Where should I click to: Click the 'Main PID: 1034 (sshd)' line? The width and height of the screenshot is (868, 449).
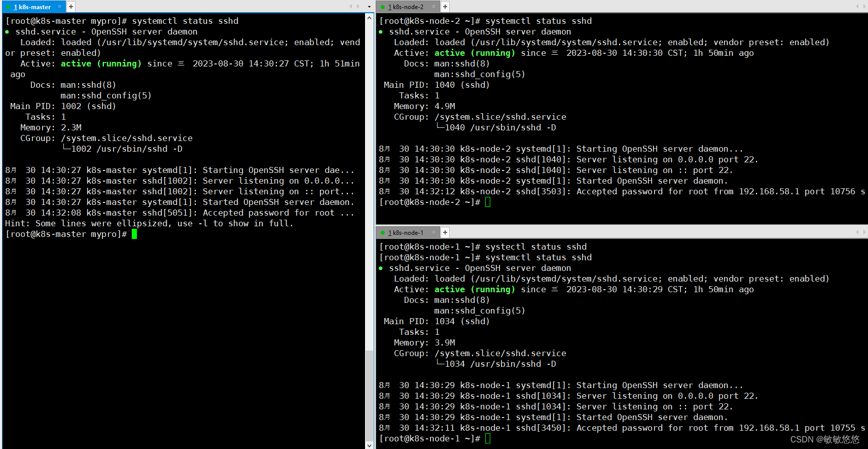(x=437, y=321)
